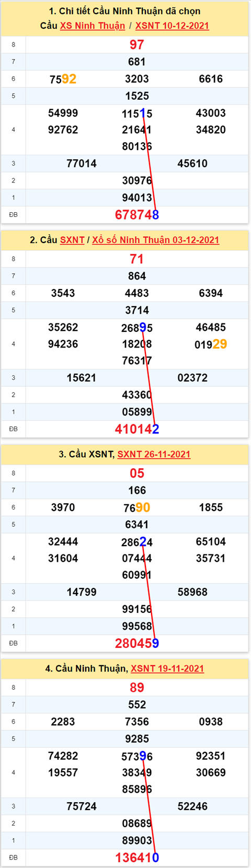Select number 08689 in prize 2
Viewport: 251px width, 868px height.
point(137,824)
